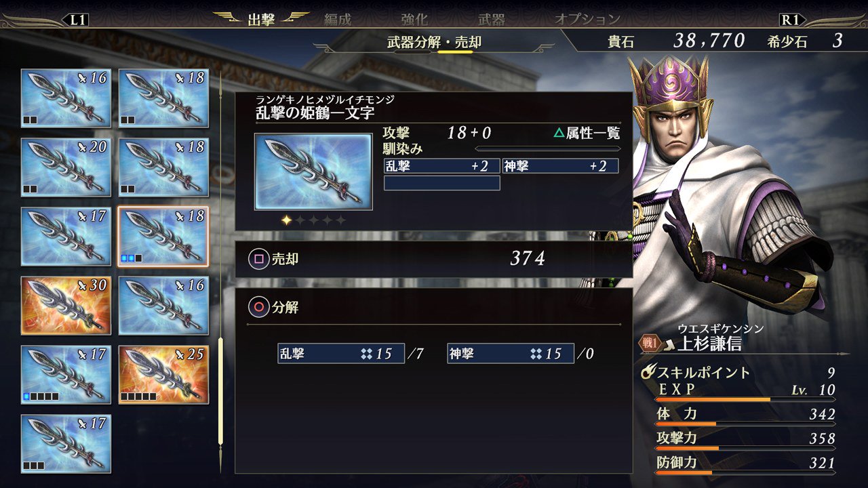
Task: Select the orange weapon with attack 30
Action: tap(66, 305)
